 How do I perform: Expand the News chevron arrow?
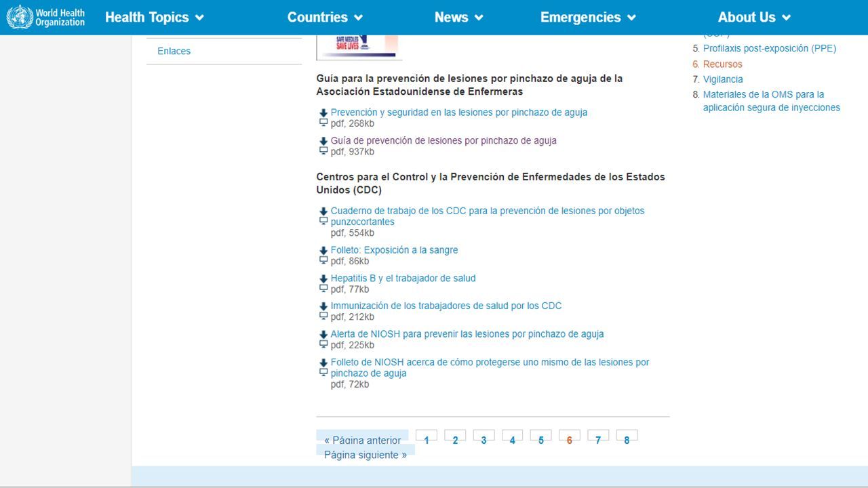[x=479, y=18]
